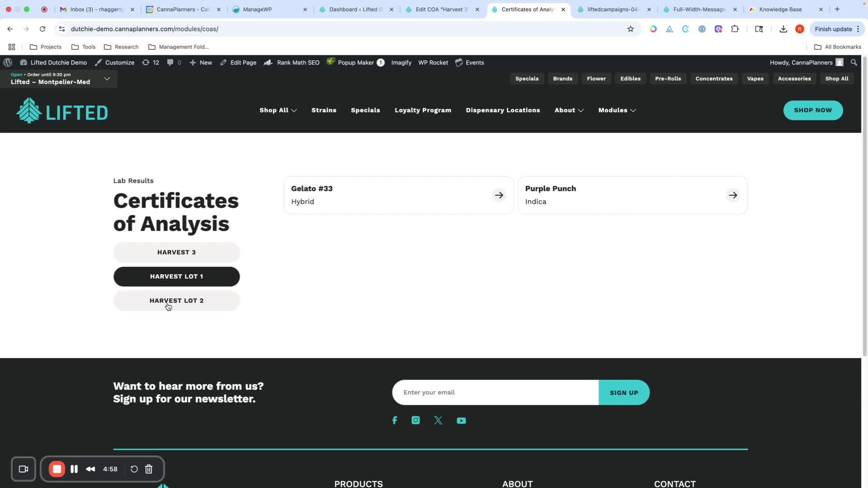868x488 pixels.
Task: Pause the screen recording
Action: point(74,469)
